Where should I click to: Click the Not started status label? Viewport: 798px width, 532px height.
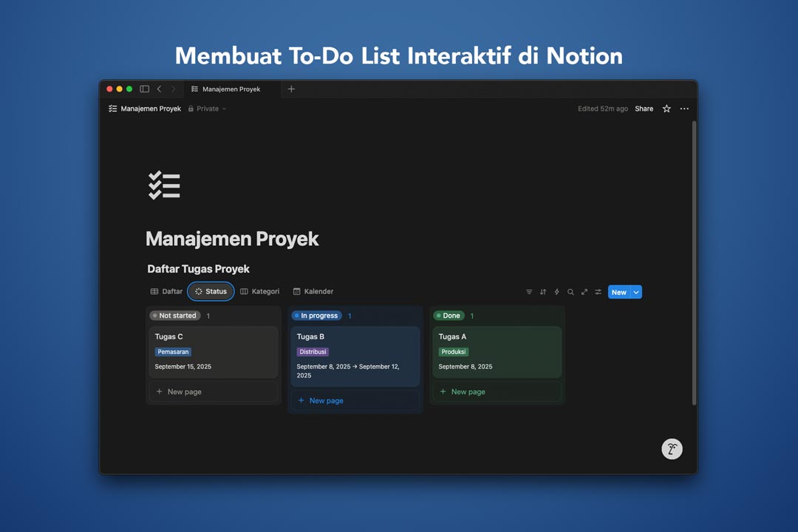[x=175, y=316]
